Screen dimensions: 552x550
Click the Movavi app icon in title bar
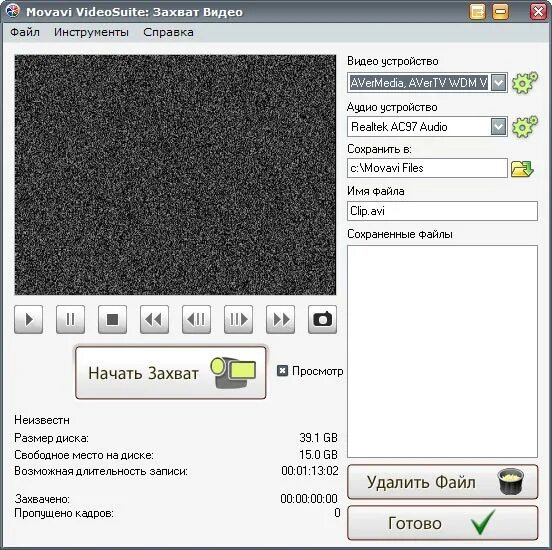pos(13,11)
